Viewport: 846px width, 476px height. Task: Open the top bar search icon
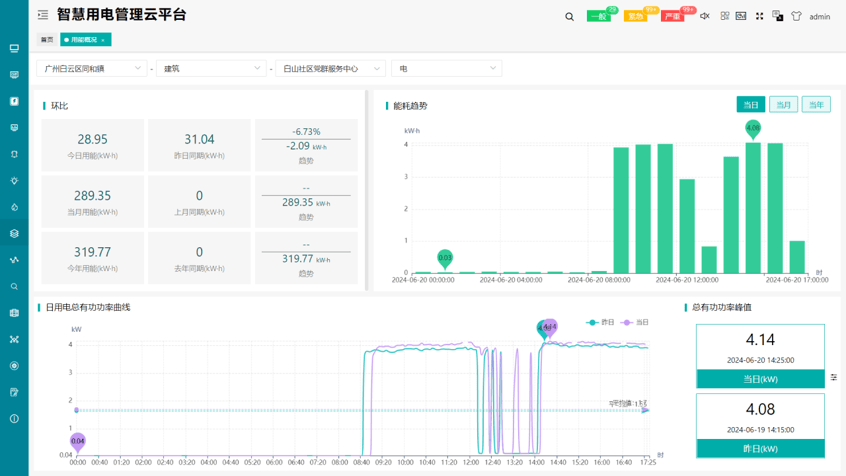pos(569,17)
